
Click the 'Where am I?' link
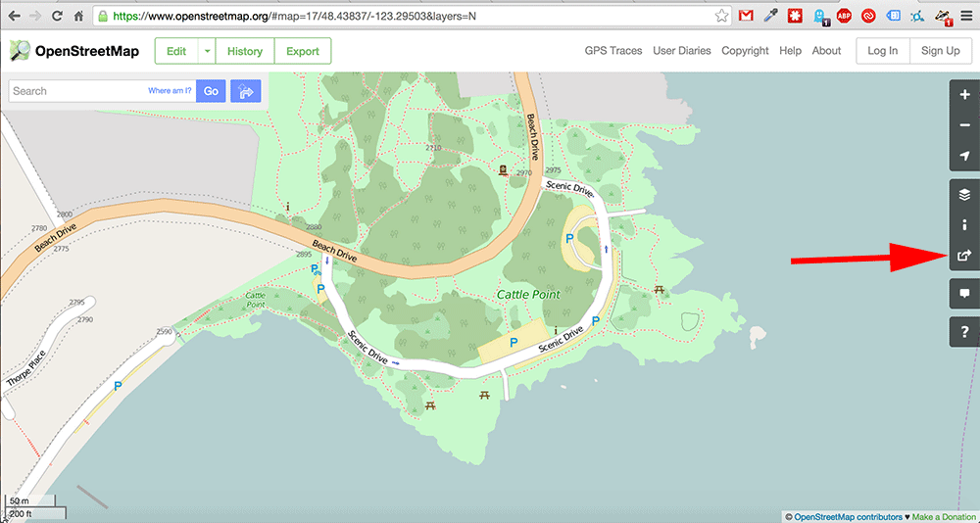coord(170,91)
